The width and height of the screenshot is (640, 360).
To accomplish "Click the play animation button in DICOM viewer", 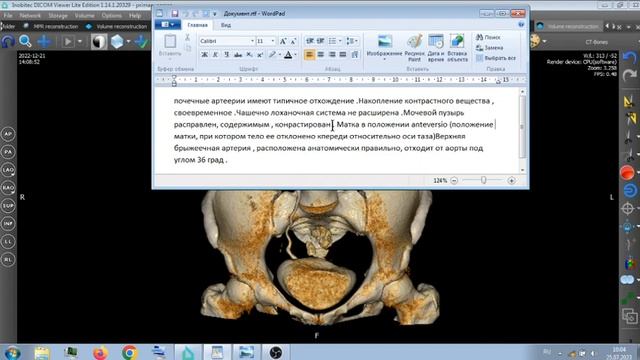I will (68, 41).
